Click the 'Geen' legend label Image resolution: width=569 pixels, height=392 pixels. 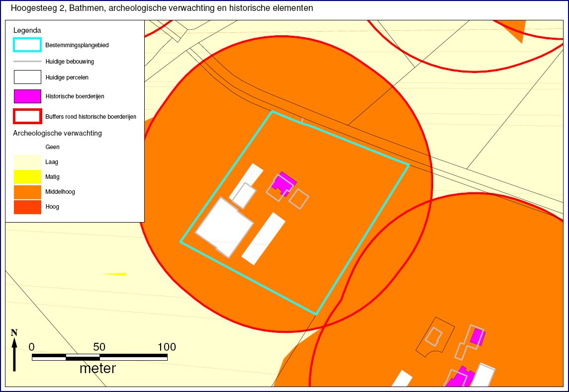pyautogui.click(x=52, y=147)
